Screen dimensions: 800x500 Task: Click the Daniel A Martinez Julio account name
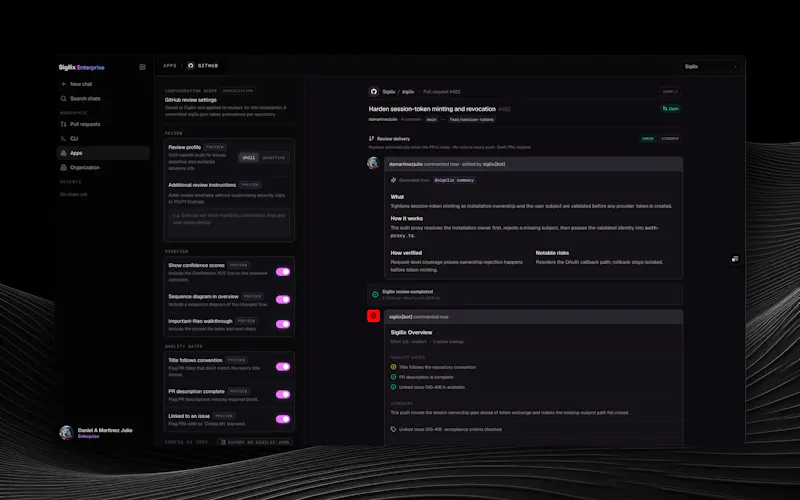[105, 430]
